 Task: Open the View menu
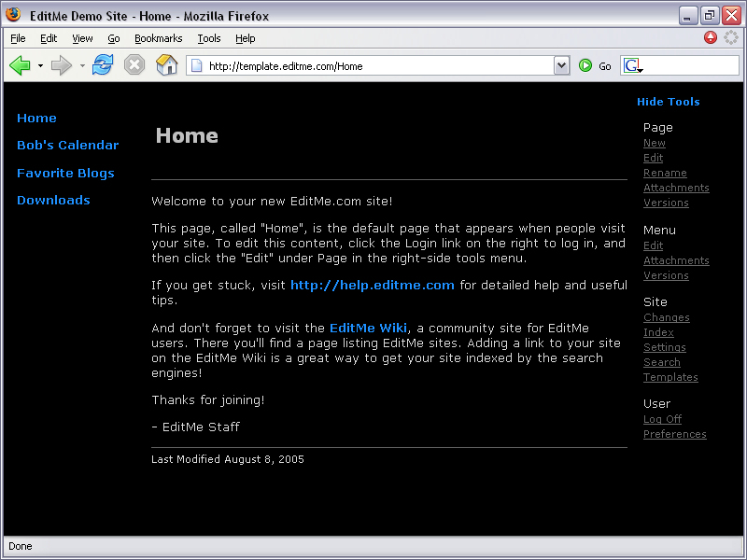[82, 38]
